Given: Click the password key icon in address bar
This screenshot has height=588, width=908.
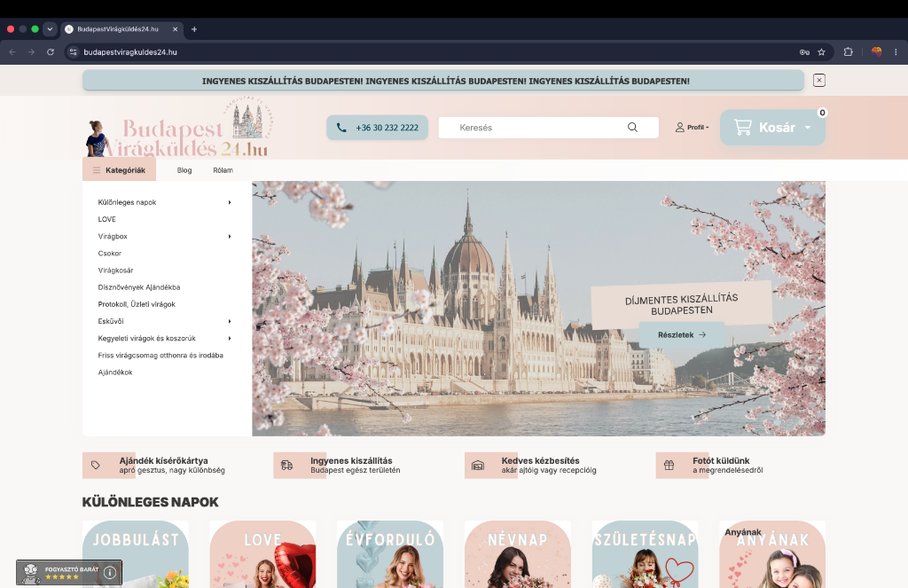Looking at the screenshot, I should point(804,52).
